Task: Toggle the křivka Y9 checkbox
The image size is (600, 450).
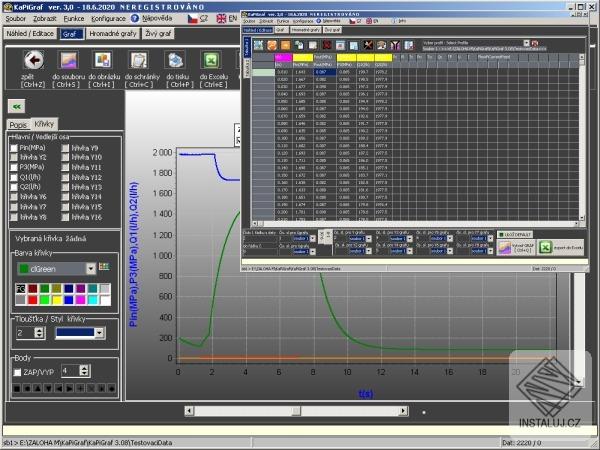Action: 65,148
